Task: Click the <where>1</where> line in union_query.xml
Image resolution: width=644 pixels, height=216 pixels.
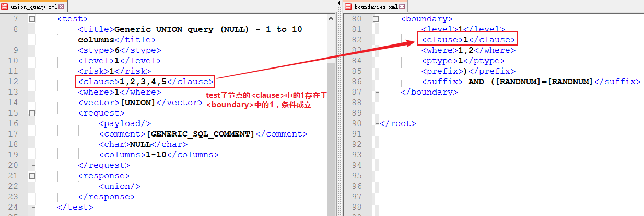Action: click(120, 92)
